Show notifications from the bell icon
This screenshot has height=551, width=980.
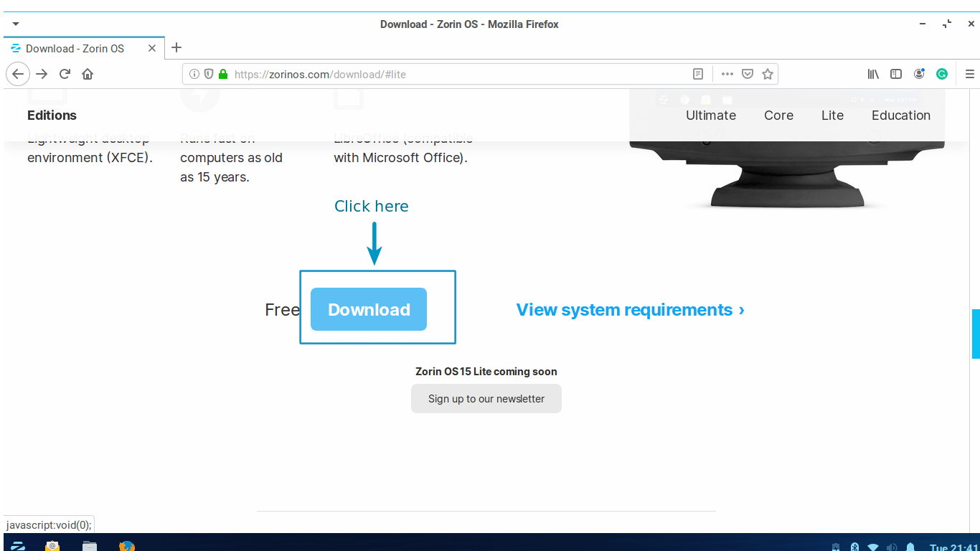[x=910, y=547]
